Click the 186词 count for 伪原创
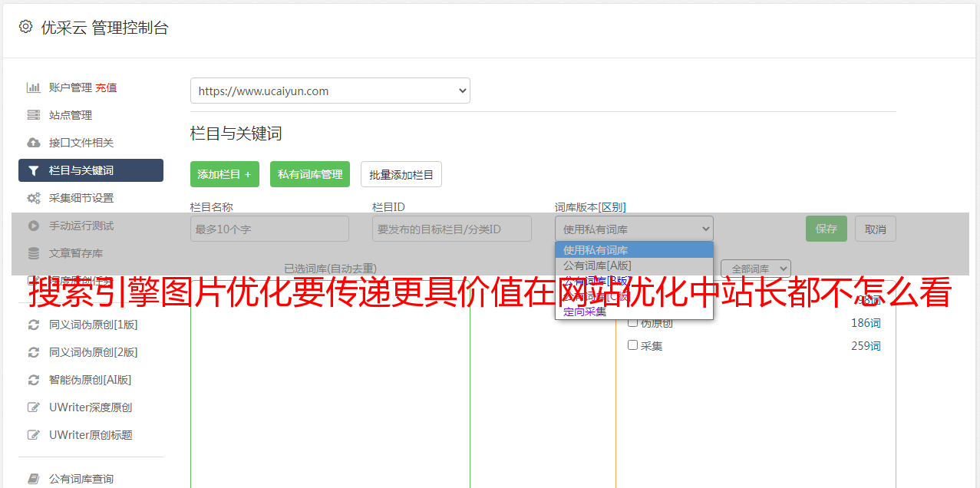The height and width of the screenshot is (488, 980). (x=866, y=323)
